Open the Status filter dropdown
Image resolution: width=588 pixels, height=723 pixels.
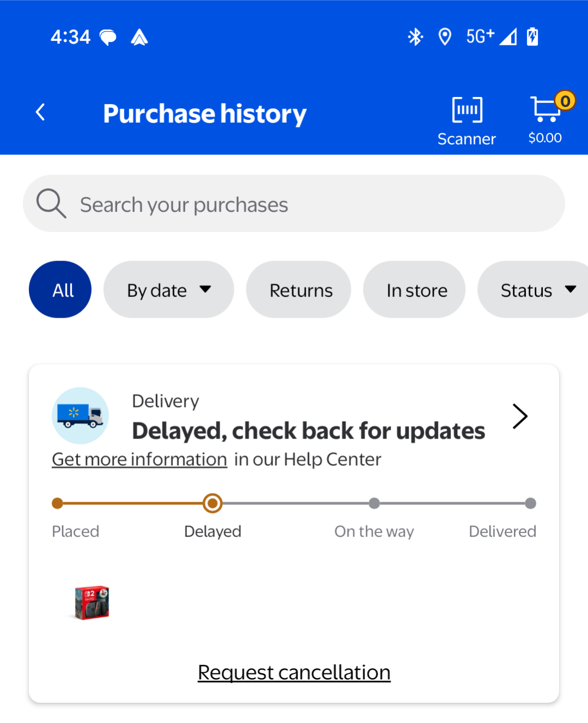pyautogui.click(x=533, y=289)
